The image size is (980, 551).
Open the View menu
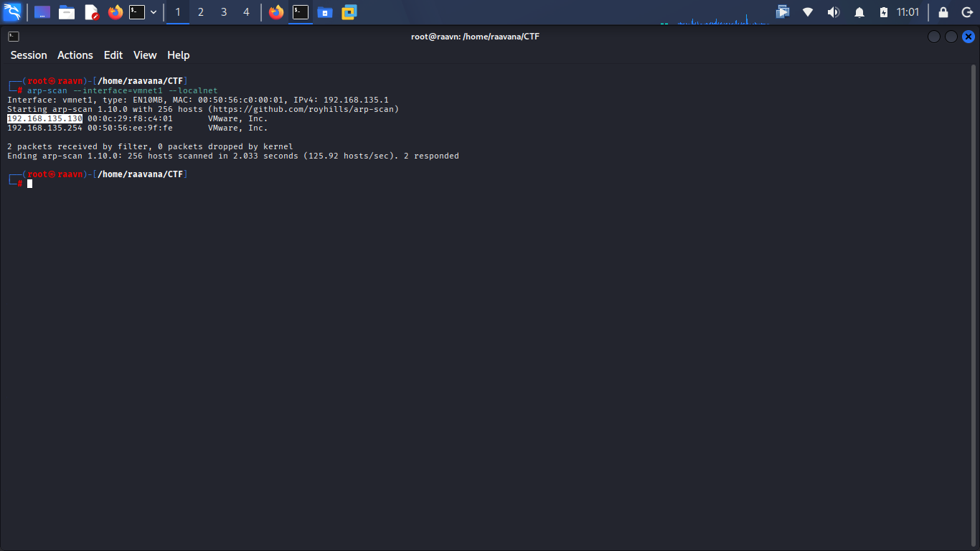[x=145, y=55]
